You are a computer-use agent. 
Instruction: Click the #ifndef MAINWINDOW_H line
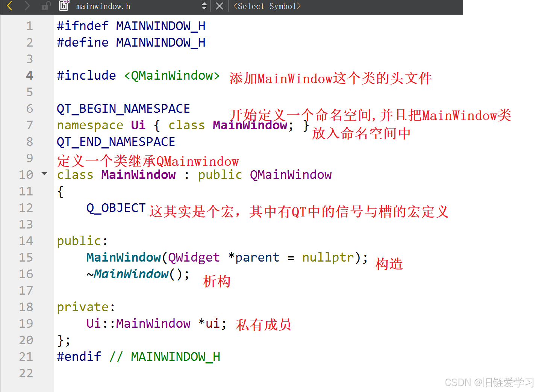click(x=131, y=26)
